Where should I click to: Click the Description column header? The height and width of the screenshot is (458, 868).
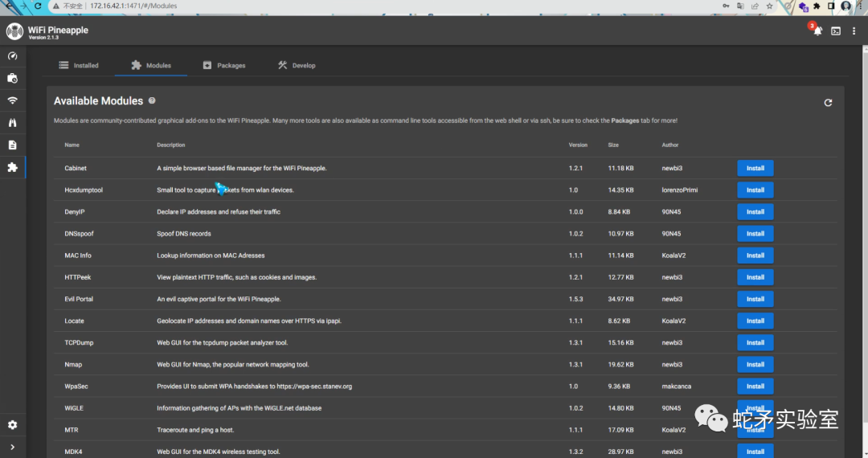171,145
